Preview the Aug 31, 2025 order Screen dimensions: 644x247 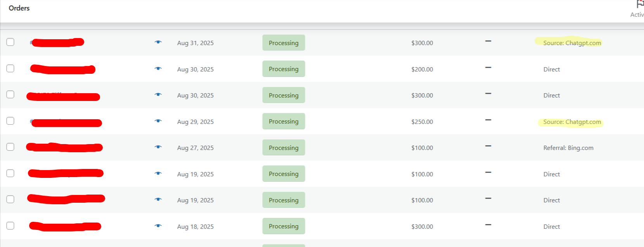pyautogui.click(x=158, y=42)
